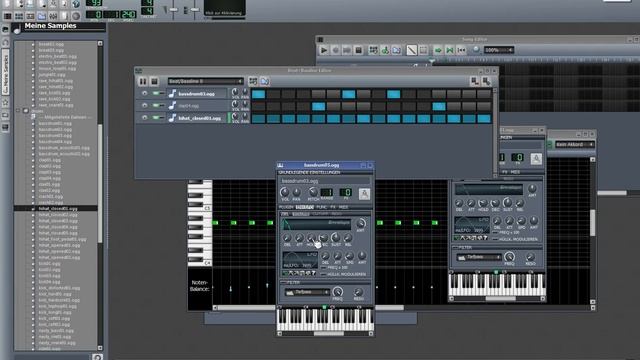Add automation track in Beat+Bassline Editor
This screenshot has height=360, width=640.
[265, 81]
